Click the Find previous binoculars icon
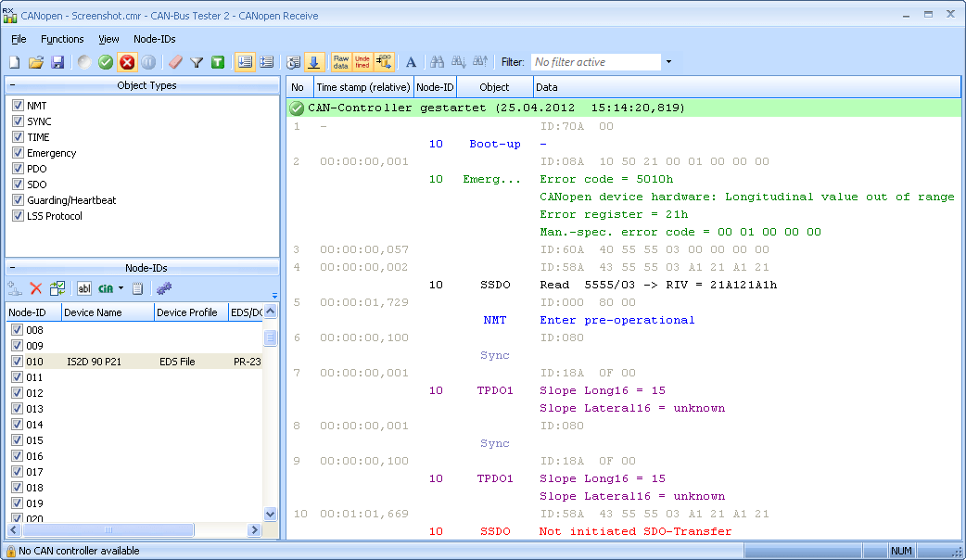Screen dimensions: 966x560 pyautogui.click(x=480, y=62)
